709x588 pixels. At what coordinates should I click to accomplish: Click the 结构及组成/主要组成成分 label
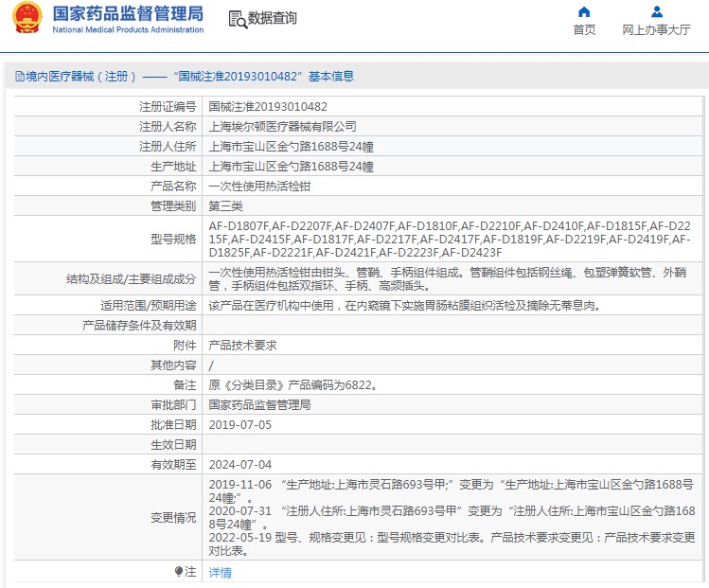[x=132, y=279]
